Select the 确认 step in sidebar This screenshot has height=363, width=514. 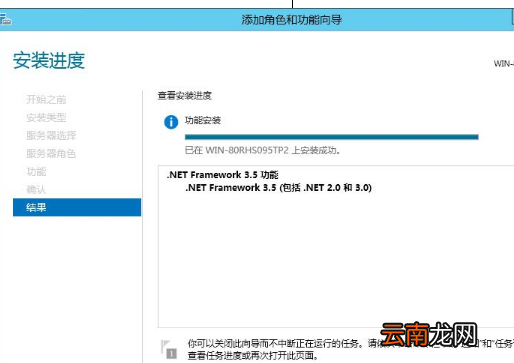tap(36, 190)
